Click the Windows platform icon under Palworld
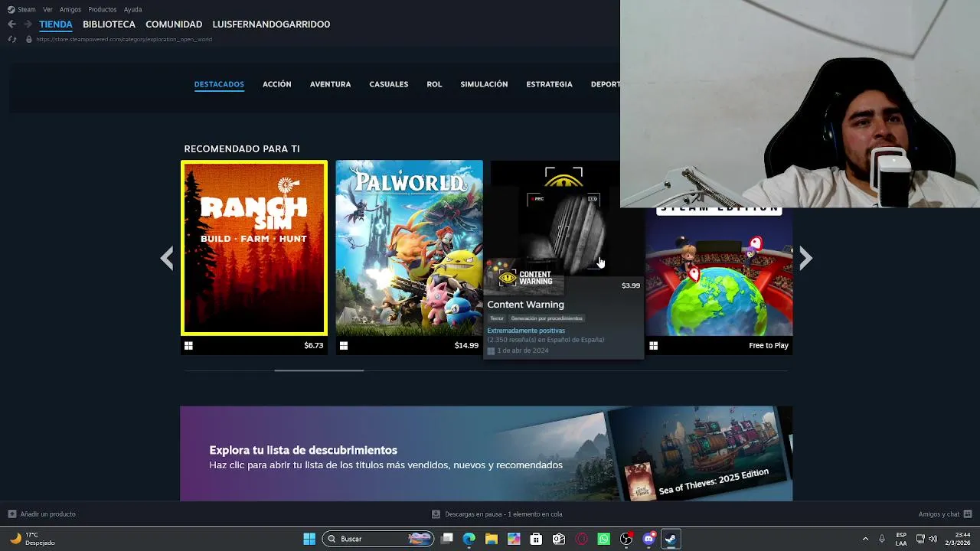Screen dimensions: 980x551 click(344, 346)
